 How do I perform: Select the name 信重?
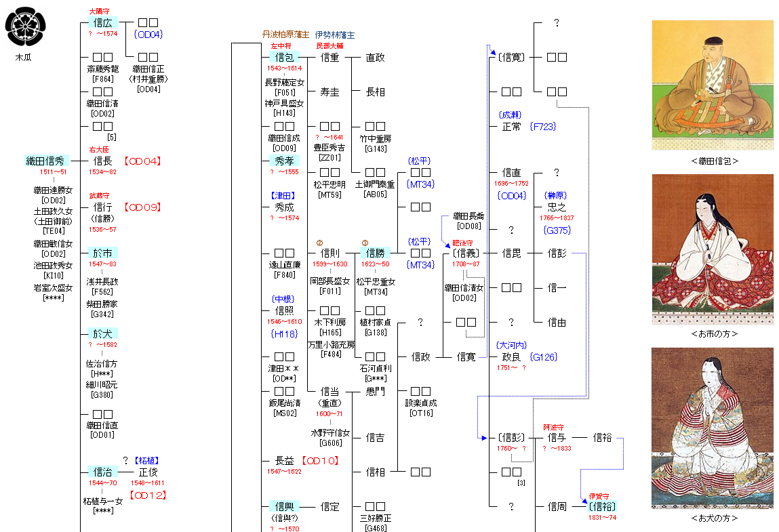[330, 58]
